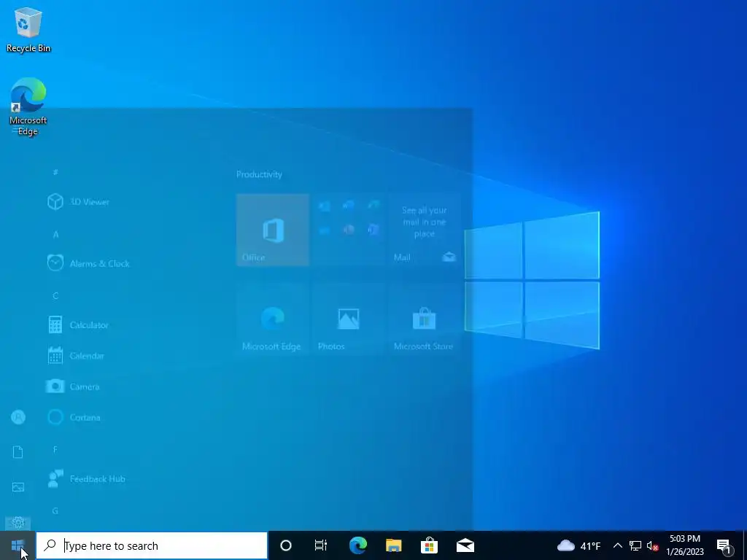Click the G letter header

point(55,511)
